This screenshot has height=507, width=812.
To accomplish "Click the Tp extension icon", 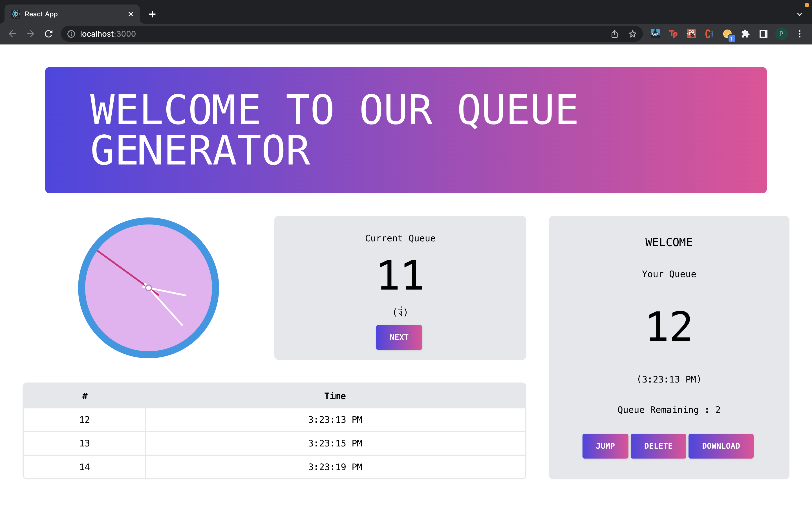I will (x=673, y=34).
